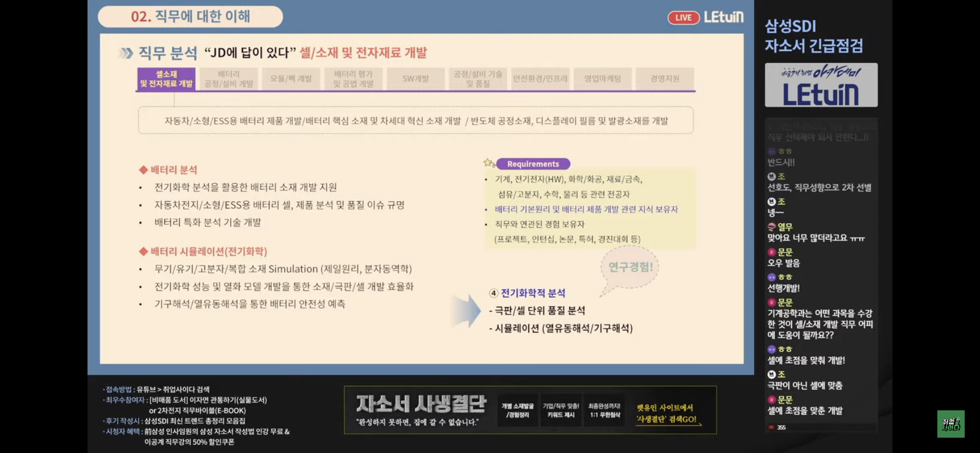
Task: Switch to the 모듈/팩 개발 tab
Action: [x=291, y=79]
